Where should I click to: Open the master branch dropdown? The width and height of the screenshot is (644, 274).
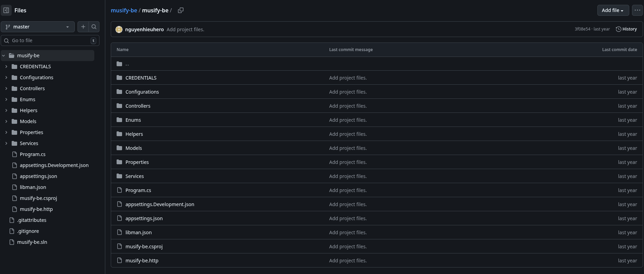pos(38,27)
